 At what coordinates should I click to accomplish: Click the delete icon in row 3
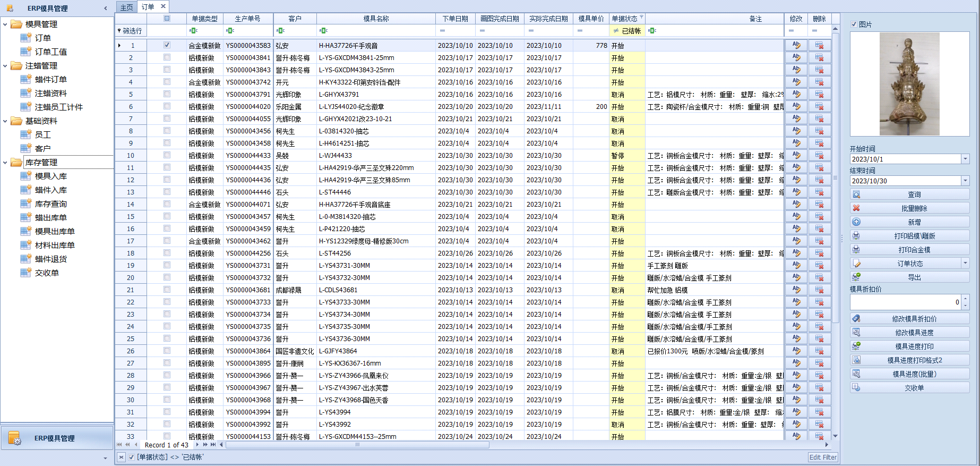[x=819, y=70]
